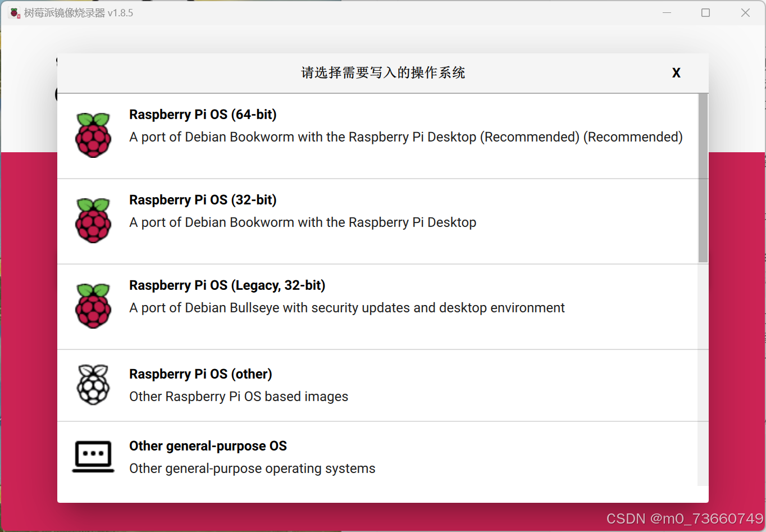766x532 pixels.
Task: Click dialog heading '请选择需要写入的操作系统'
Action: [383, 72]
